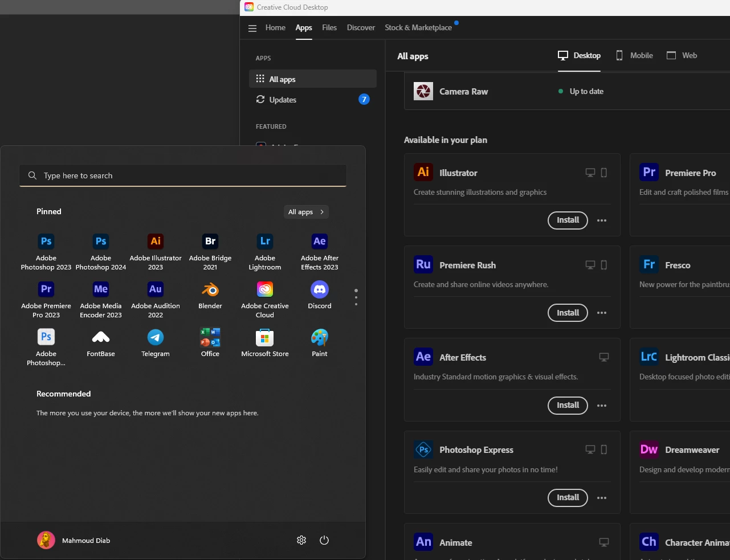
Task: Click the Animate An icon
Action: click(423, 542)
